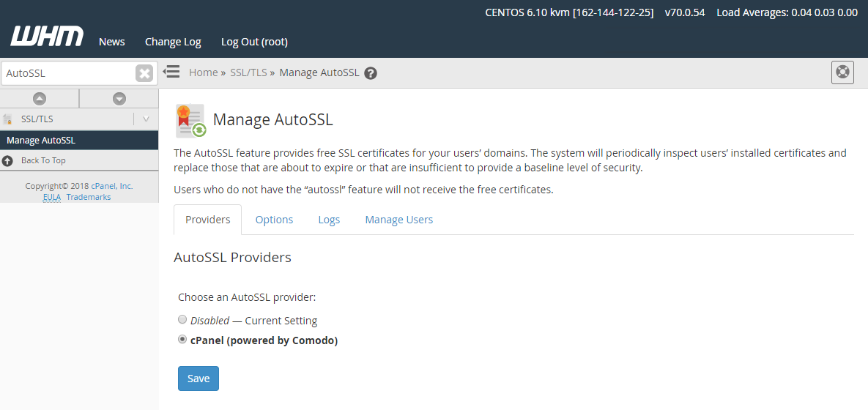The width and height of the screenshot is (868, 410).
Task: Toggle the sidebar collapse hamburger icon
Action: 171,71
